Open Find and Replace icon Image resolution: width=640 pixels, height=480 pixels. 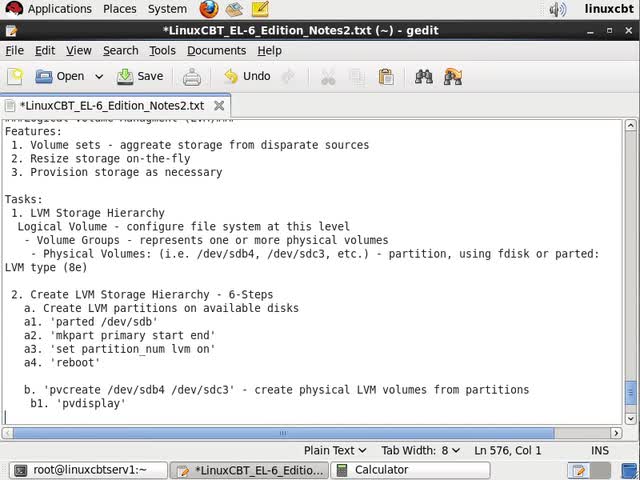tap(453, 76)
